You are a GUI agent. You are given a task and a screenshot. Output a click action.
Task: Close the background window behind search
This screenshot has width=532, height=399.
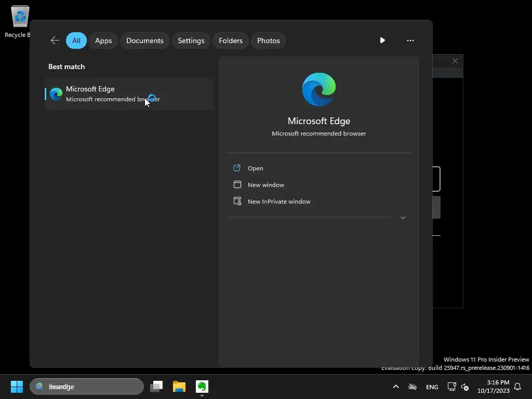pyautogui.click(x=455, y=61)
